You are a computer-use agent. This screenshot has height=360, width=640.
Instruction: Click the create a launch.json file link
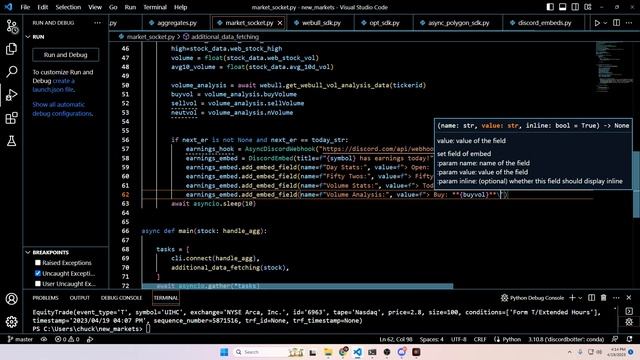(x=53, y=85)
